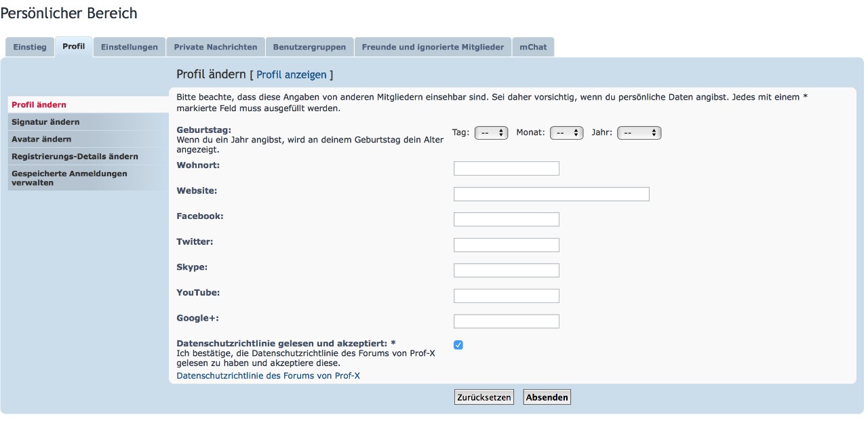Open the Tag birthday dropdown
The height and width of the screenshot is (421, 868).
(492, 134)
